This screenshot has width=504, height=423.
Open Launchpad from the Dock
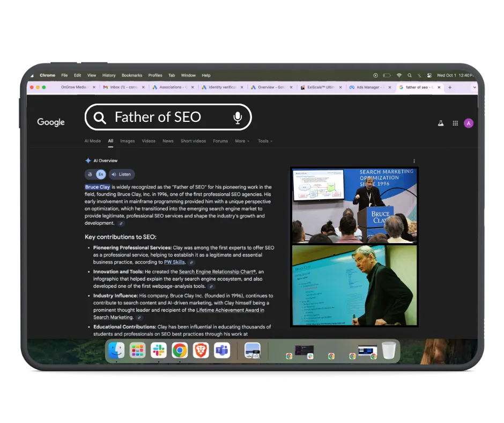click(138, 350)
